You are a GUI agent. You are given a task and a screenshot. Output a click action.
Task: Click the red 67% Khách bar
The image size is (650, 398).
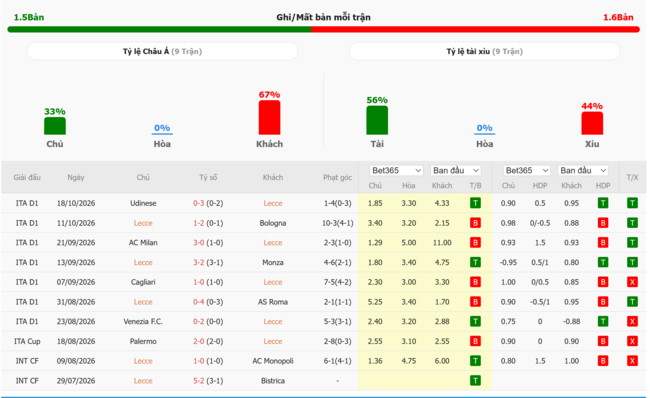point(269,118)
